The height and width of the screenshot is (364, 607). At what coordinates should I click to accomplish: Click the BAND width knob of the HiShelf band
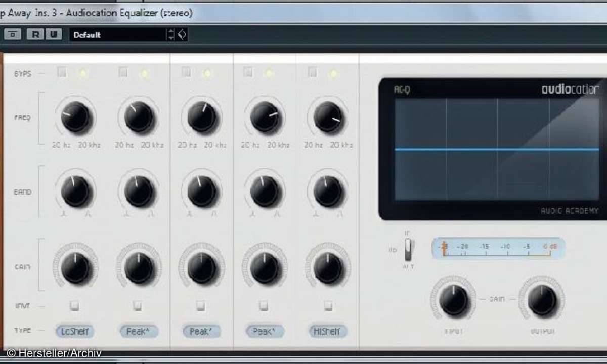[x=328, y=192]
